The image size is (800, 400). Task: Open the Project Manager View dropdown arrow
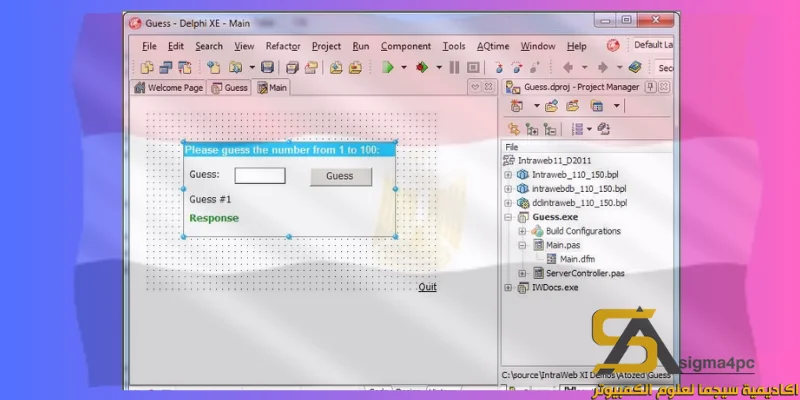616,106
